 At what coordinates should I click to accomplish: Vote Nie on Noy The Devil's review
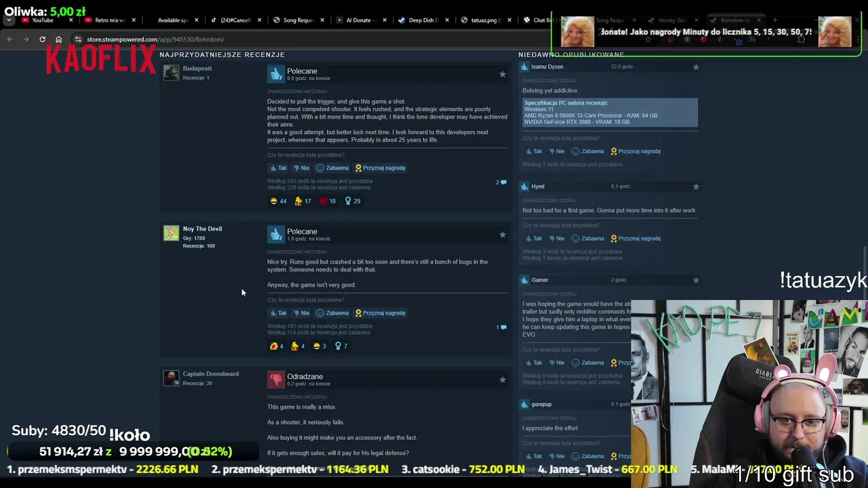click(x=301, y=313)
